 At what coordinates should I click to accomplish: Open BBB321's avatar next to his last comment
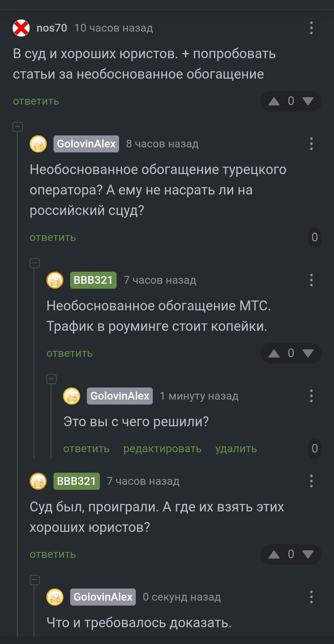[x=38, y=482]
